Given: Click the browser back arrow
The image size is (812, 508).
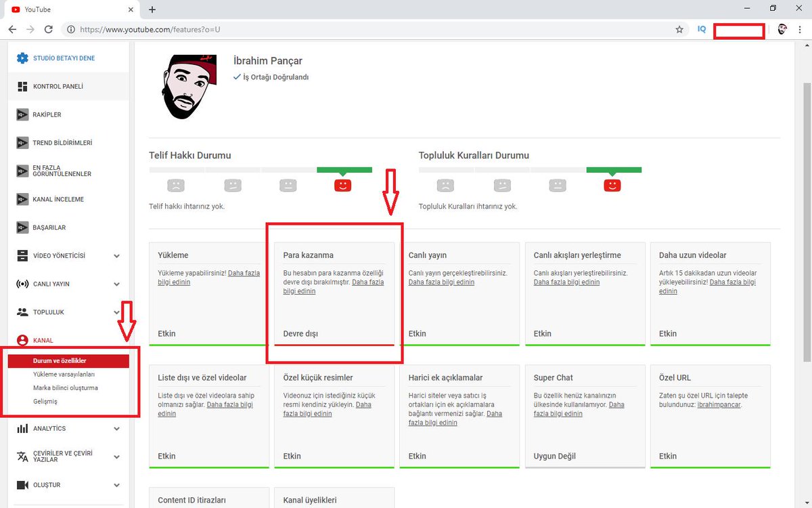Looking at the screenshot, I should pos(12,30).
